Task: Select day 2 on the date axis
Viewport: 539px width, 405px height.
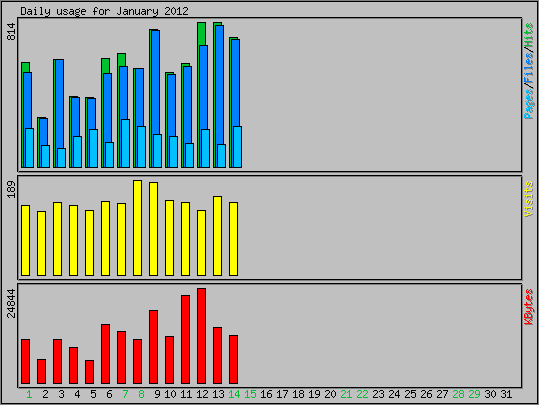Action: [x=45, y=394]
